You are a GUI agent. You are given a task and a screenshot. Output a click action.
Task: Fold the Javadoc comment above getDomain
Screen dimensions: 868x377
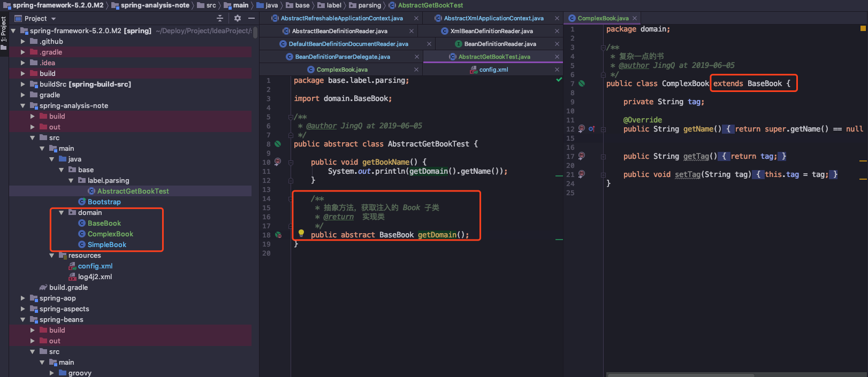291,199
